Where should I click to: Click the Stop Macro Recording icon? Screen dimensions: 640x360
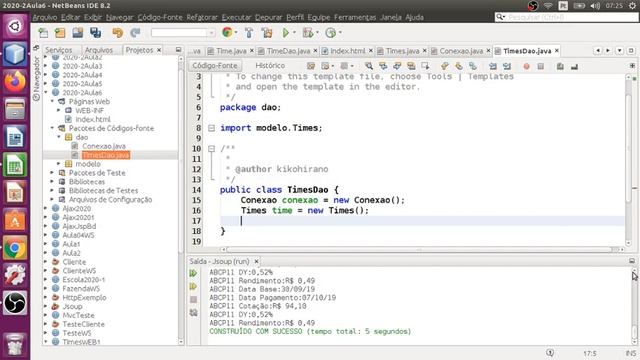click(x=540, y=66)
